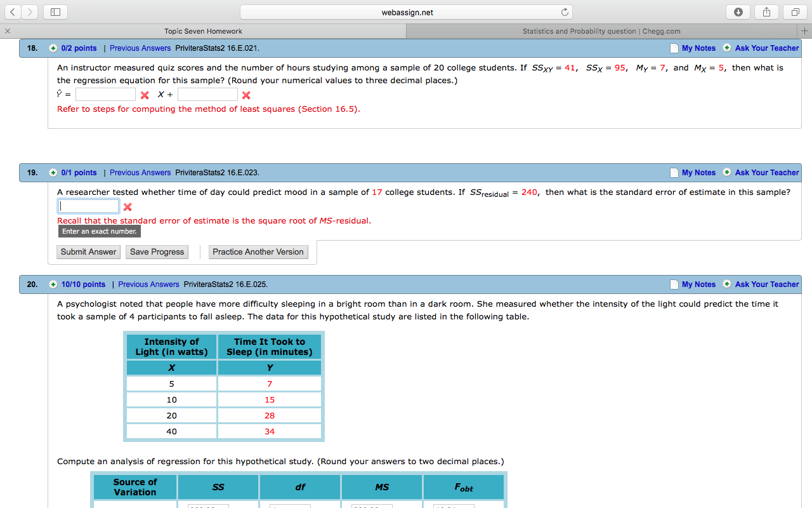Click the red X beside question 18's first answer box
Image resolution: width=812 pixels, height=508 pixels.
click(144, 94)
